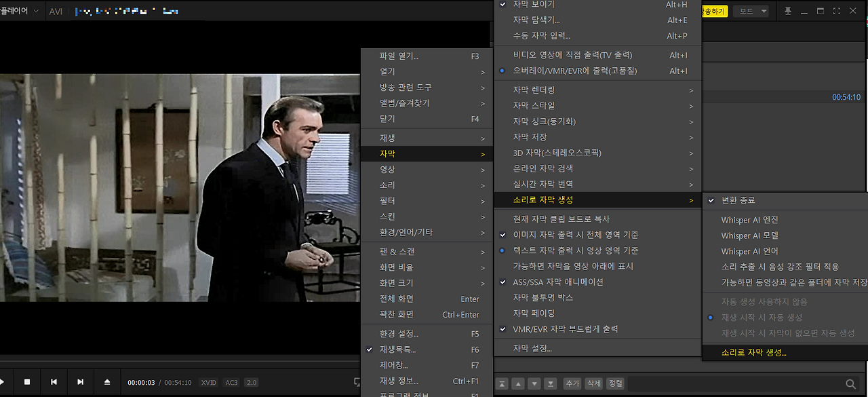This screenshot has height=397, width=868.
Task: Click the Stop playback button
Action: [x=27, y=382]
